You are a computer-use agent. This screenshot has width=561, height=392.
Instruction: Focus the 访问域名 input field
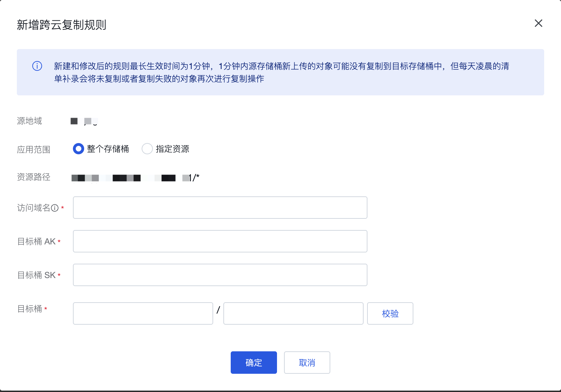click(220, 208)
